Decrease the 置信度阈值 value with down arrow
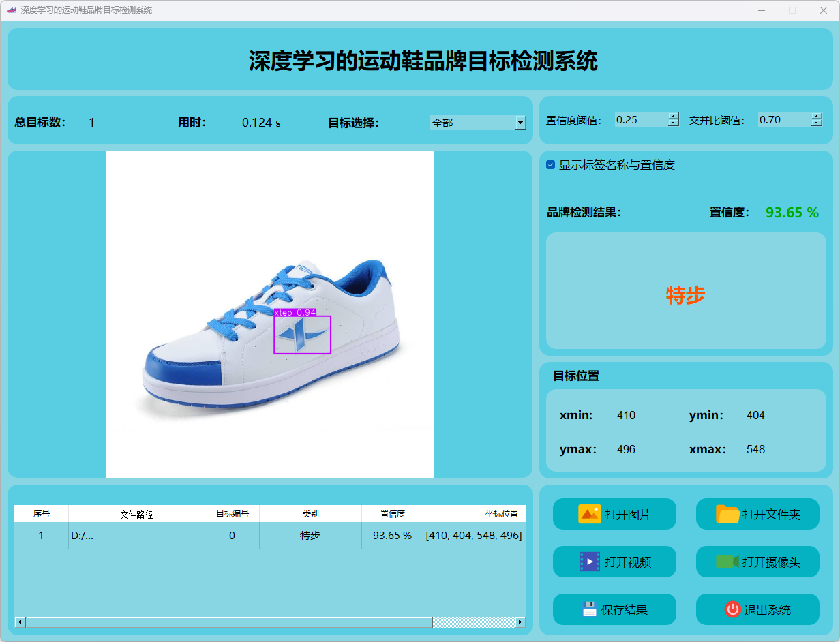This screenshot has width=840, height=642. point(674,123)
